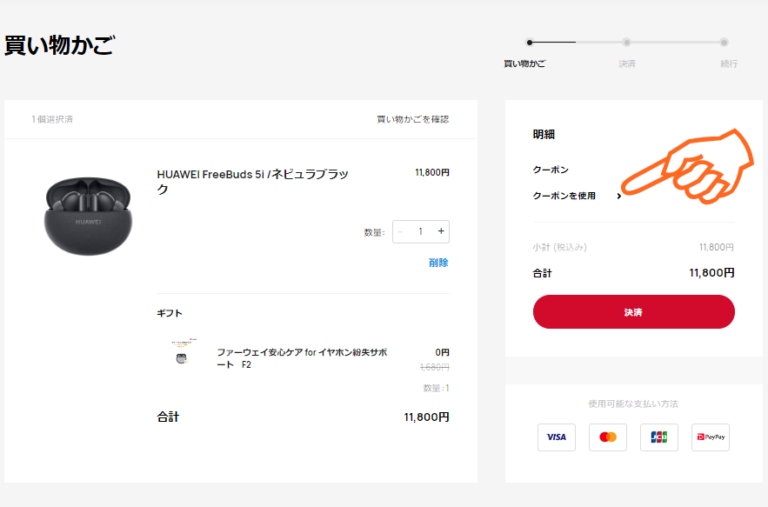This screenshot has width=768, height=507.
Task: Click the PayPay payment icon
Action: pyautogui.click(x=710, y=437)
